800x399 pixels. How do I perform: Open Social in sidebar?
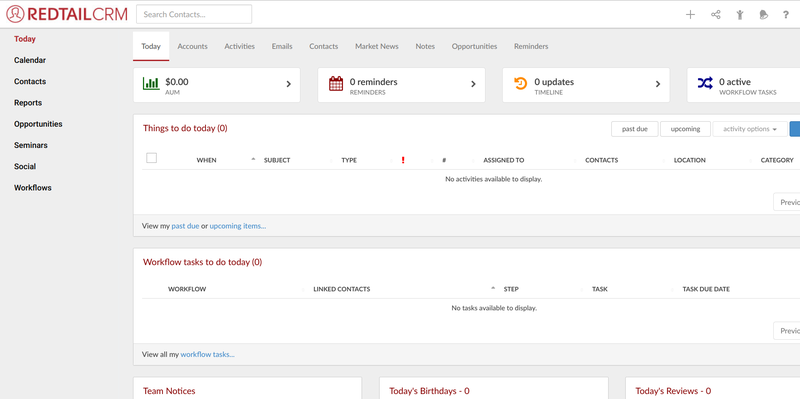coord(25,166)
